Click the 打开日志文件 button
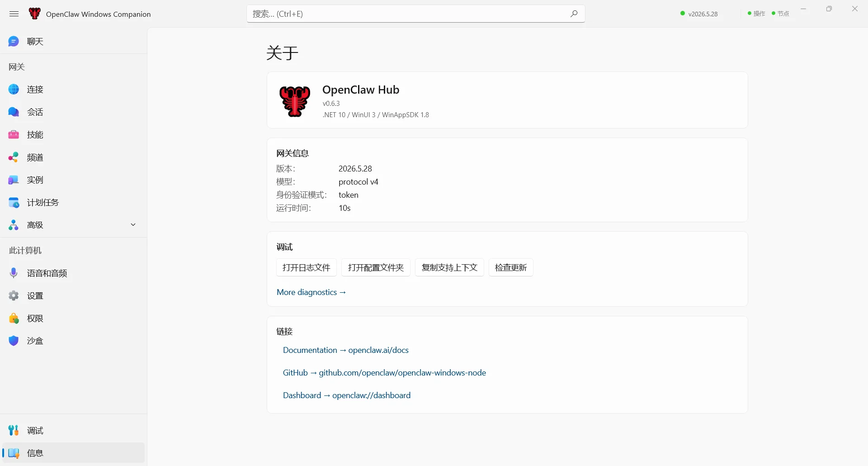868x466 pixels. (307, 267)
